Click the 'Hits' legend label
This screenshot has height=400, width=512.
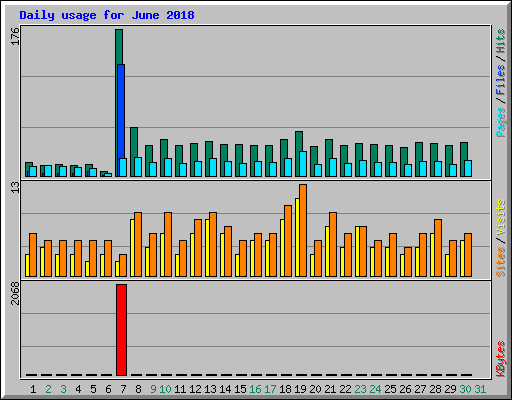click(x=500, y=41)
